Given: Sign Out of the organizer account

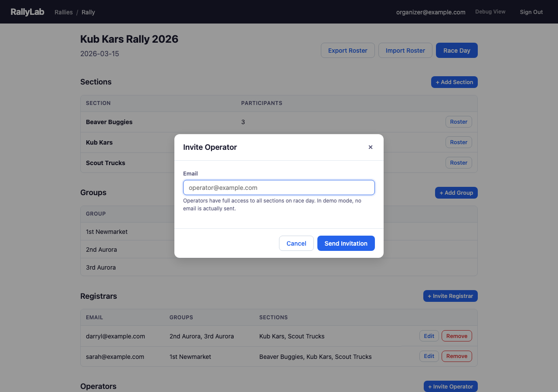Looking at the screenshot, I should pyautogui.click(x=531, y=12).
